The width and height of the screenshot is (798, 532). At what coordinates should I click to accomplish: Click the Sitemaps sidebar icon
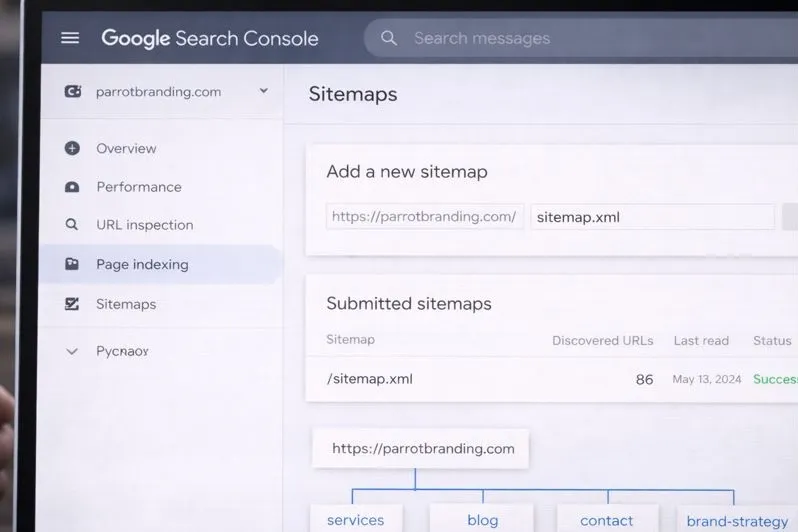[x=72, y=304]
